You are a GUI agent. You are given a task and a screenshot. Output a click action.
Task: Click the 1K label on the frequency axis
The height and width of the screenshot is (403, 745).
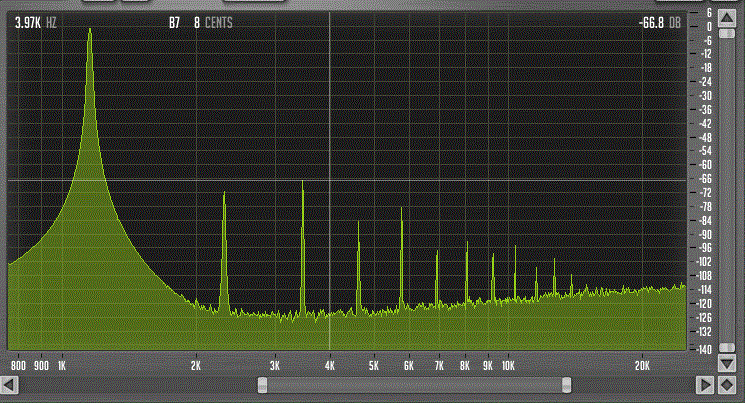click(x=62, y=366)
